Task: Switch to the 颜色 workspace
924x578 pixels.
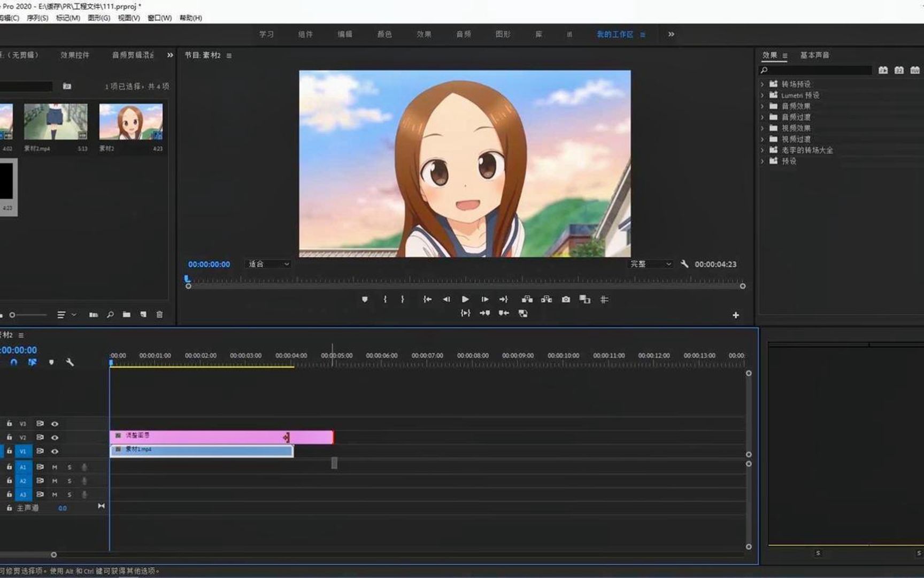Action: (384, 34)
